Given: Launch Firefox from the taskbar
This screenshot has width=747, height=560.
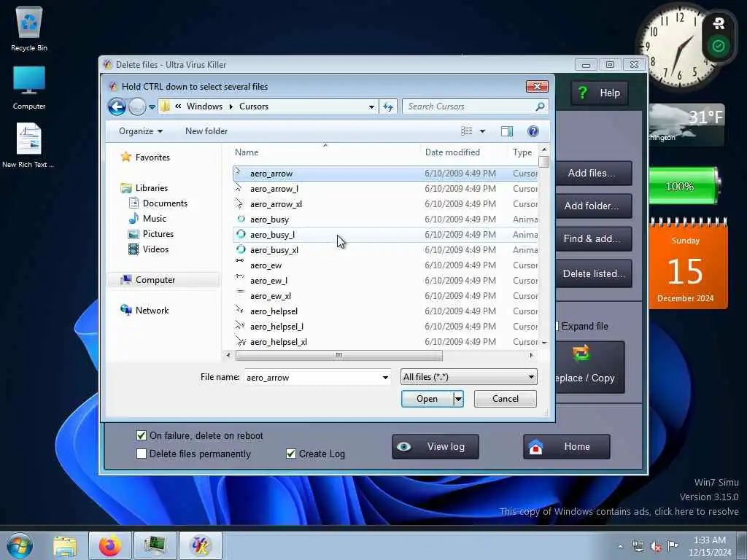Looking at the screenshot, I should 110,545.
